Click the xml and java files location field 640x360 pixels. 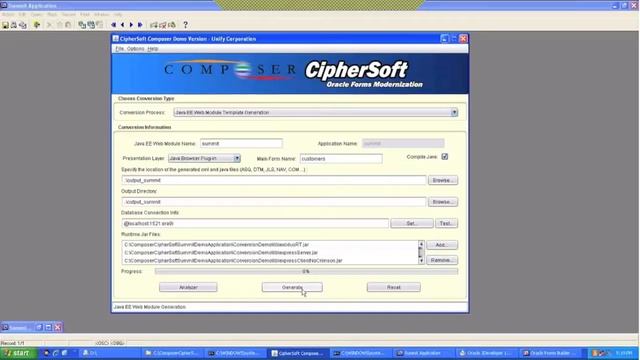click(273, 180)
